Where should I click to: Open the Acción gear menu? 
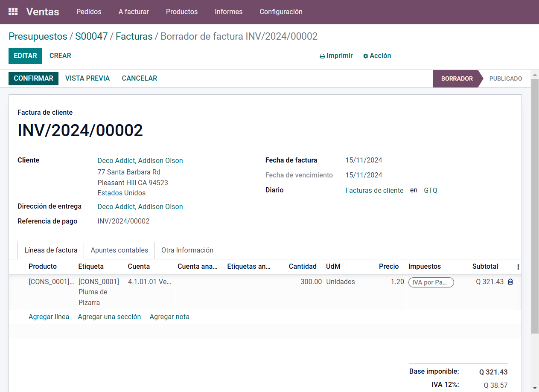click(x=377, y=56)
